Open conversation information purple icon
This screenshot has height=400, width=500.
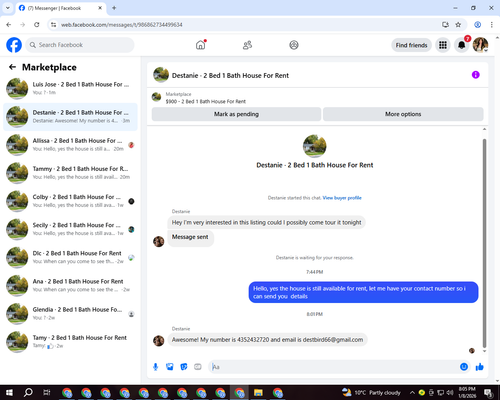point(475,75)
